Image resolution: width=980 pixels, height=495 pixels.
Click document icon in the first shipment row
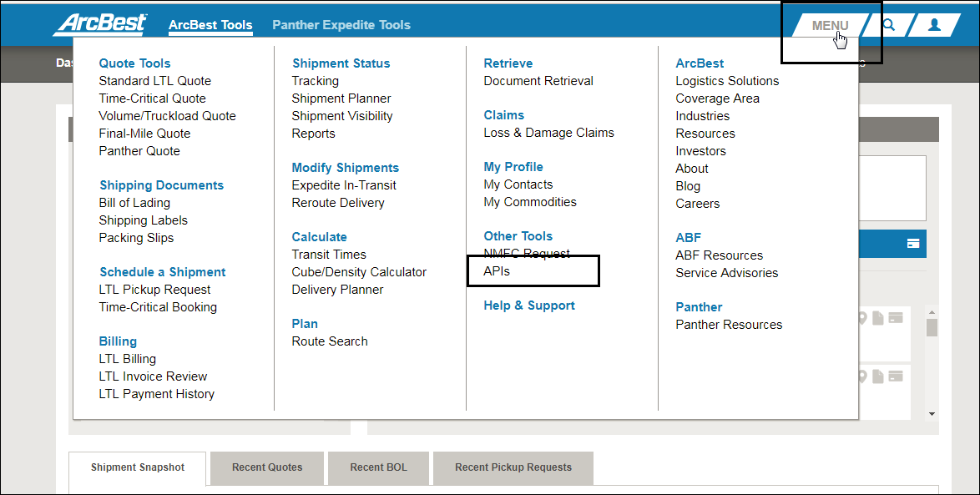tap(879, 318)
